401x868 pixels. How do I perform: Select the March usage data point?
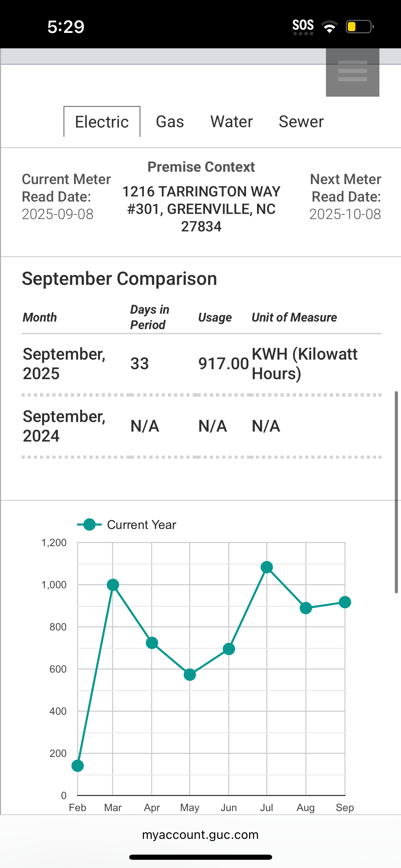(113, 585)
